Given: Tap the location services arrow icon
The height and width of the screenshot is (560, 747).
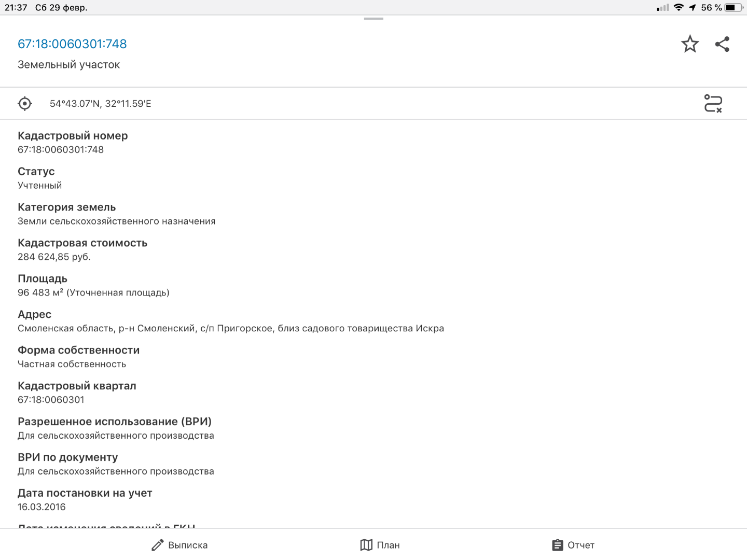Looking at the screenshot, I should pyautogui.click(x=693, y=7).
